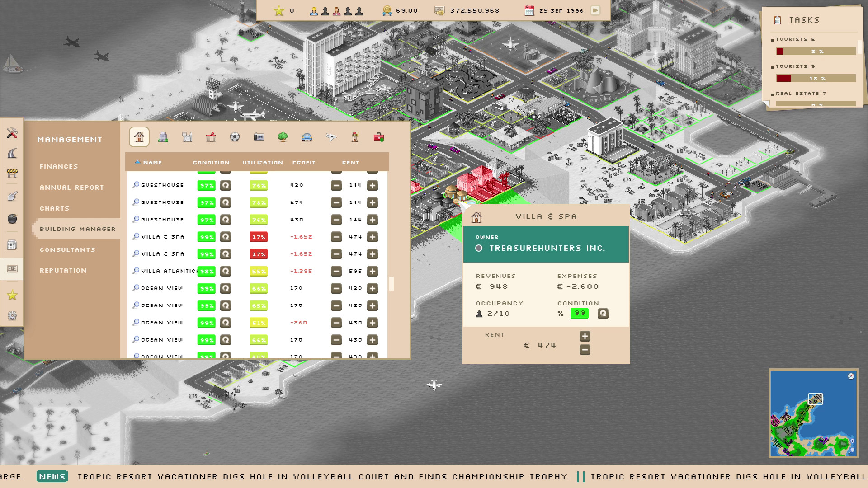Click the yellow star icon in sidebar

coord(12,295)
